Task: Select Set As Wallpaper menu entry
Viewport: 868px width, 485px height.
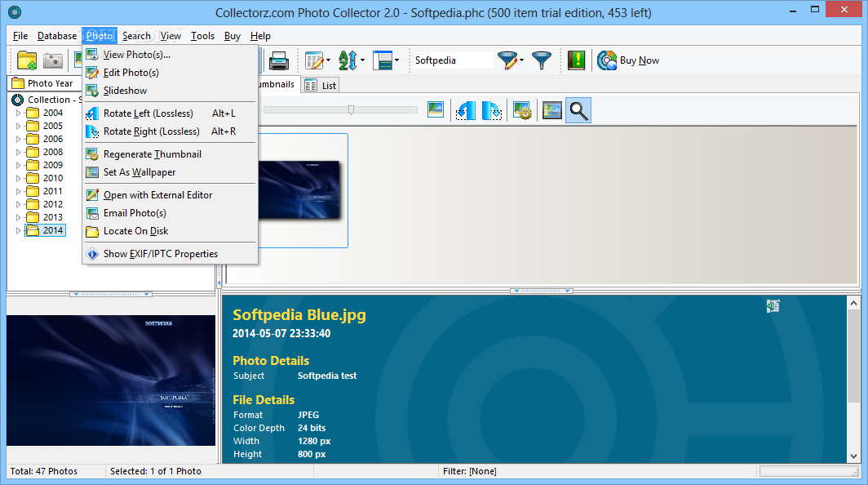Action: [170, 172]
